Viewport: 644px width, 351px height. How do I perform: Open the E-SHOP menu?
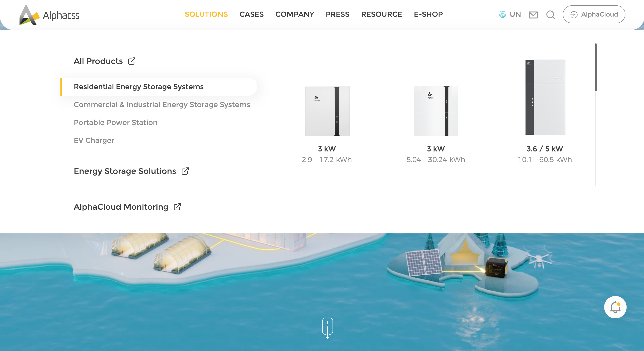click(x=428, y=14)
